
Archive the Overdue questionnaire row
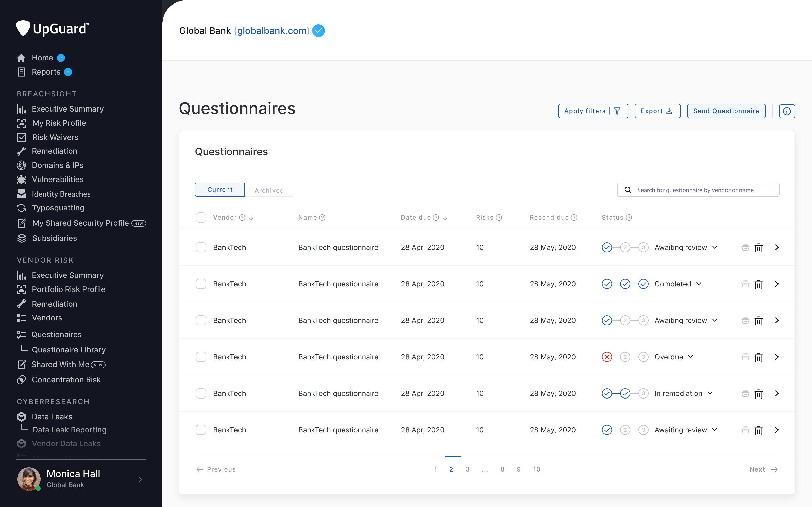[x=745, y=357]
